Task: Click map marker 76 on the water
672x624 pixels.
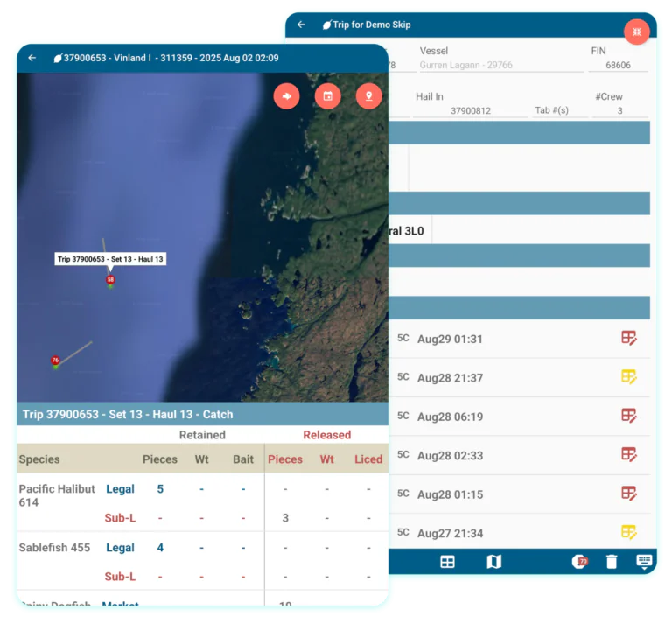Action: [55, 361]
